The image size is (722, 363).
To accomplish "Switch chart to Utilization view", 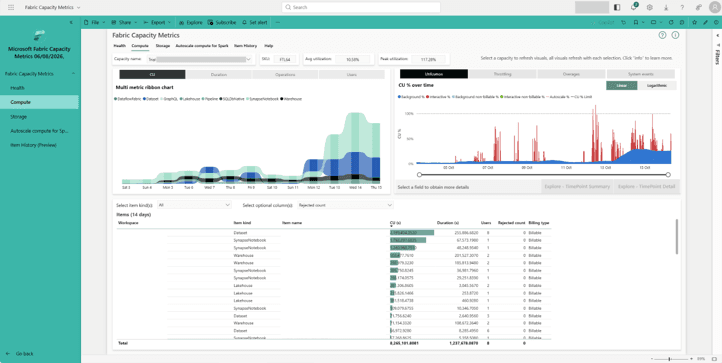I will pyautogui.click(x=434, y=74).
